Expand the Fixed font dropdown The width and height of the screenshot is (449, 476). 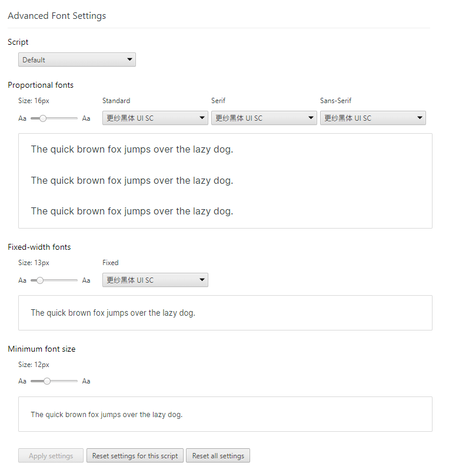point(155,280)
